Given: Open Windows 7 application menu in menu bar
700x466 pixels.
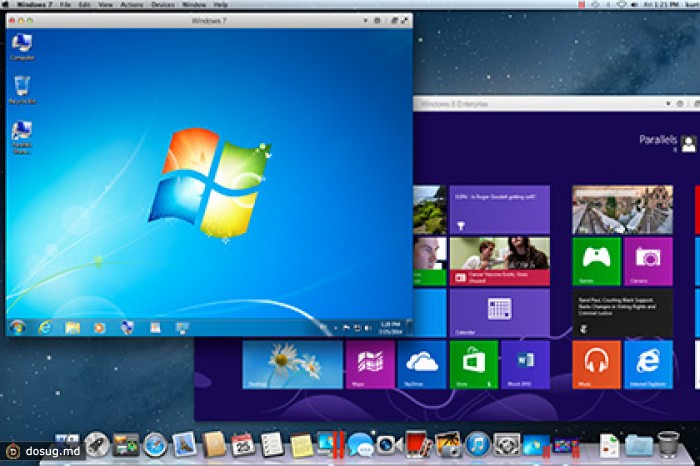Looking at the screenshot, I should tap(35, 4).
